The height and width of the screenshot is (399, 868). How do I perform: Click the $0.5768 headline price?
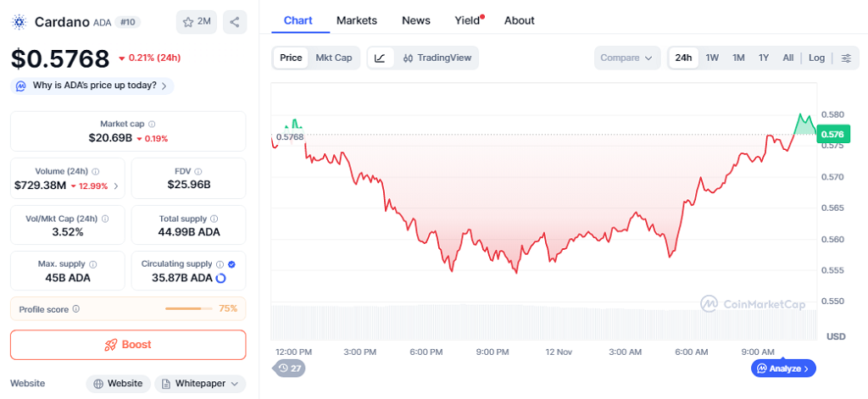(x=60, y=58)
